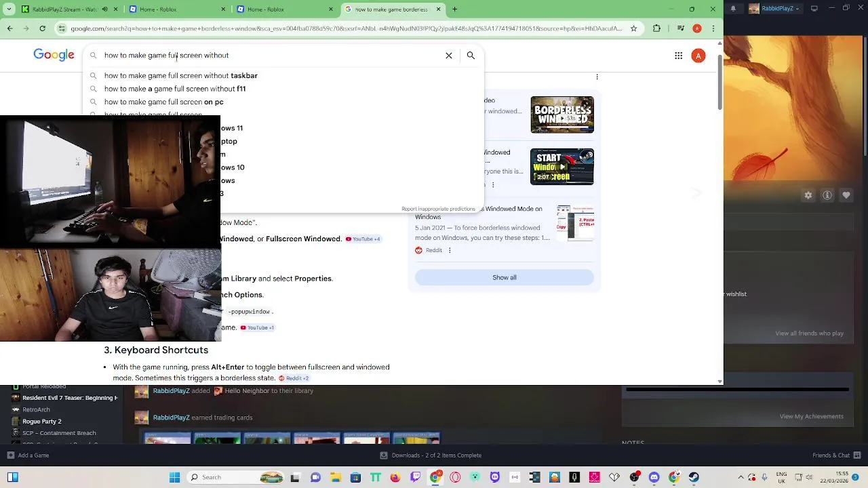The image size is (868, 488).
Task: Select suggestion 'full screen without f11'
Action: point(175,89)
